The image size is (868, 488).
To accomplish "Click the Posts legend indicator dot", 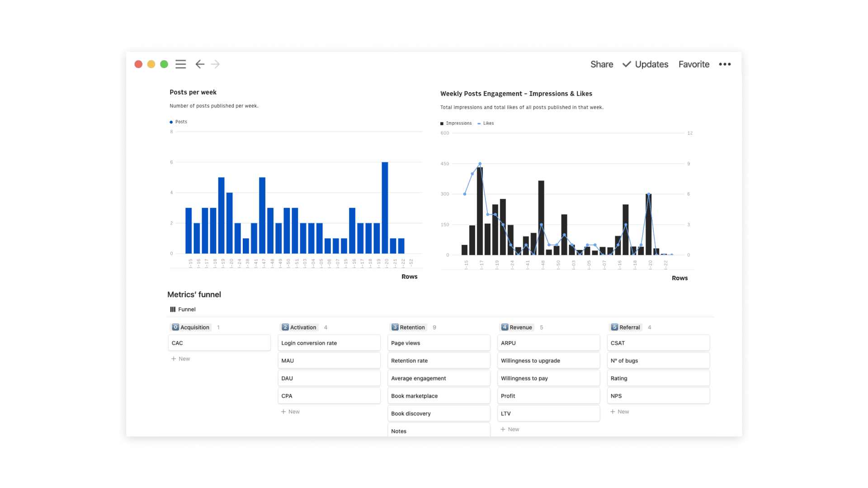I will (172, 122).
